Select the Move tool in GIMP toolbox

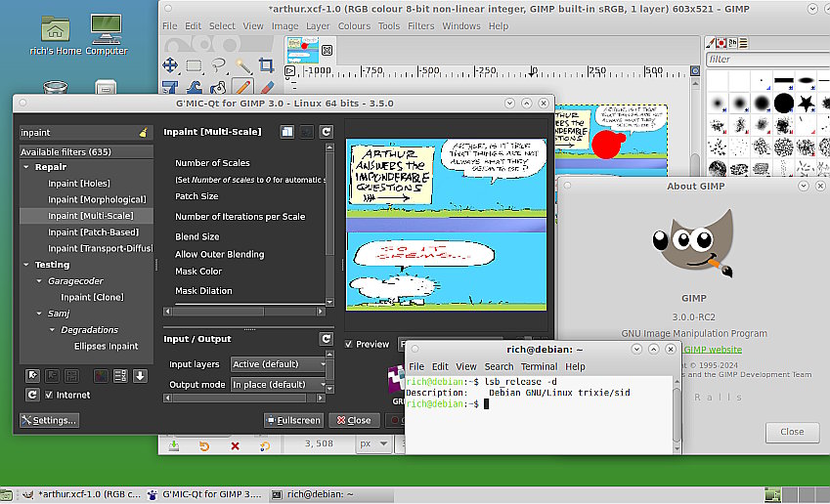(170, 65)
